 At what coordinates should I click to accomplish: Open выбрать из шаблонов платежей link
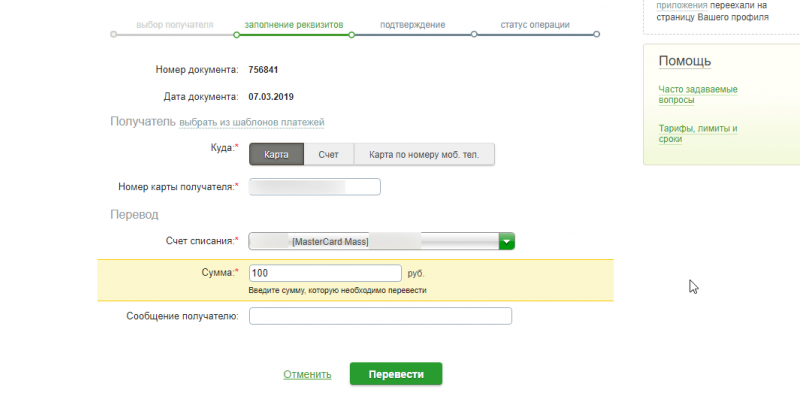point(252,122)
